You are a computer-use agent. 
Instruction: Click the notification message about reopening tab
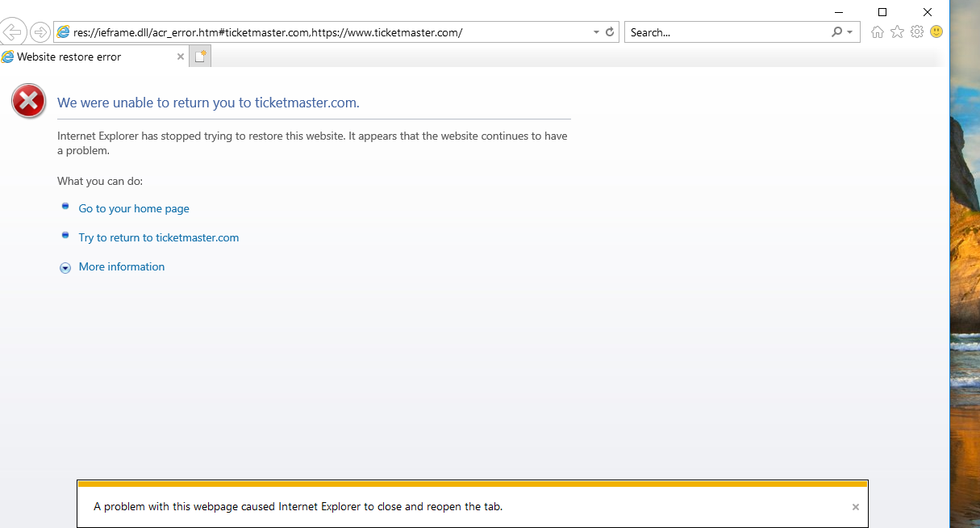298,507
